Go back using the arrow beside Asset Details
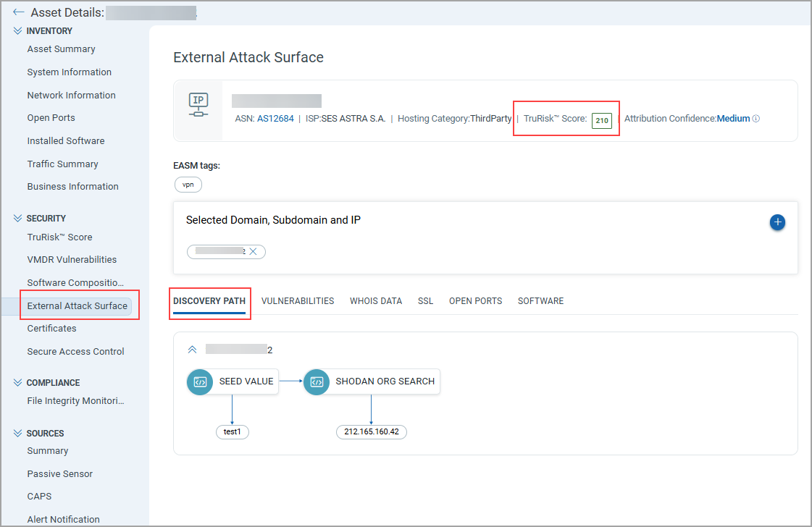The width and height of the screenshot is (812, 527). point(19,12)
